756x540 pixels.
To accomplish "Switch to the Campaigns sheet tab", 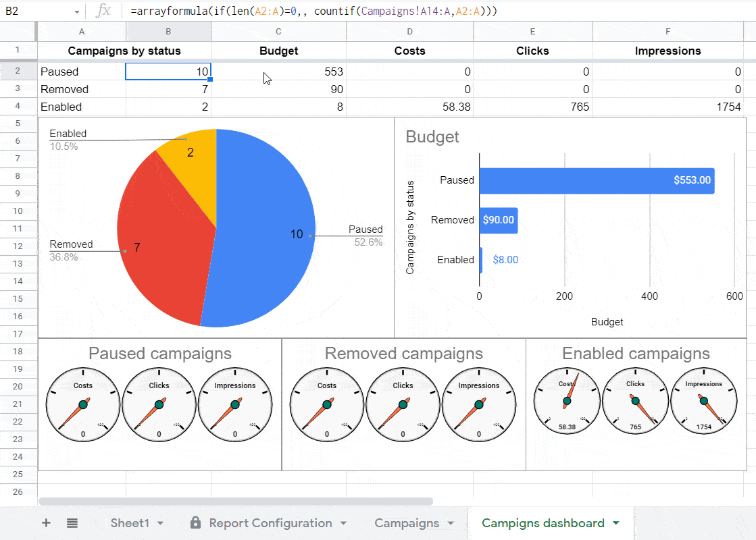I will [407, 523].
